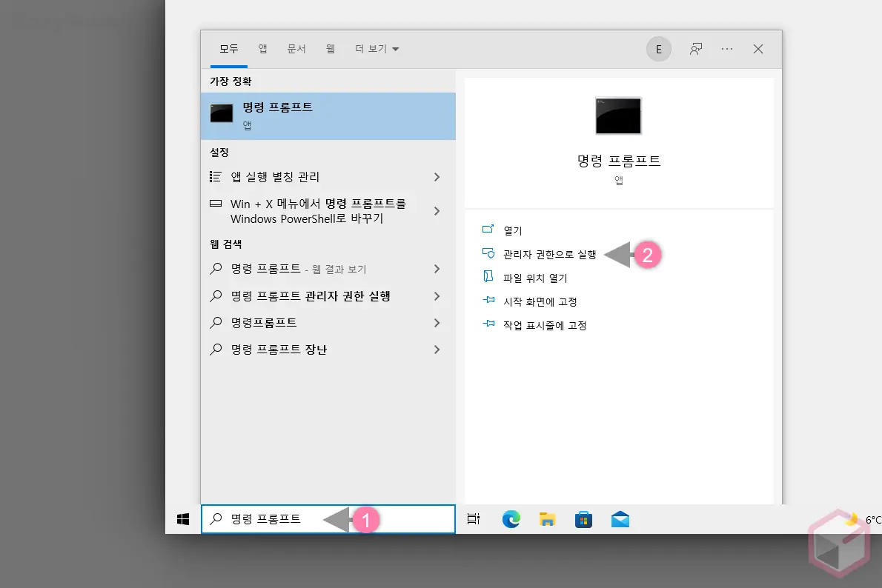Screen dimensions: 882x588
Task: Launch Microsoft Edge from the taskbar
Action: click(511, 519)
